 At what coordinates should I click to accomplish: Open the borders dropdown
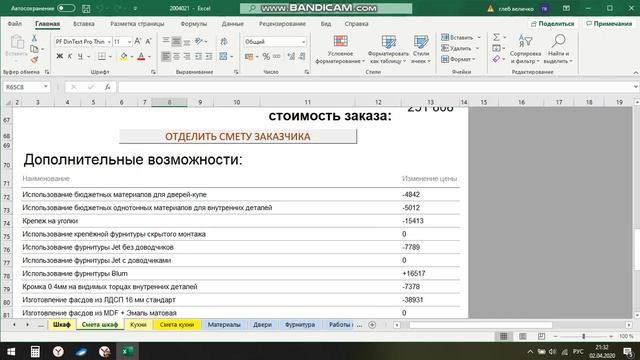click(111, 56)
